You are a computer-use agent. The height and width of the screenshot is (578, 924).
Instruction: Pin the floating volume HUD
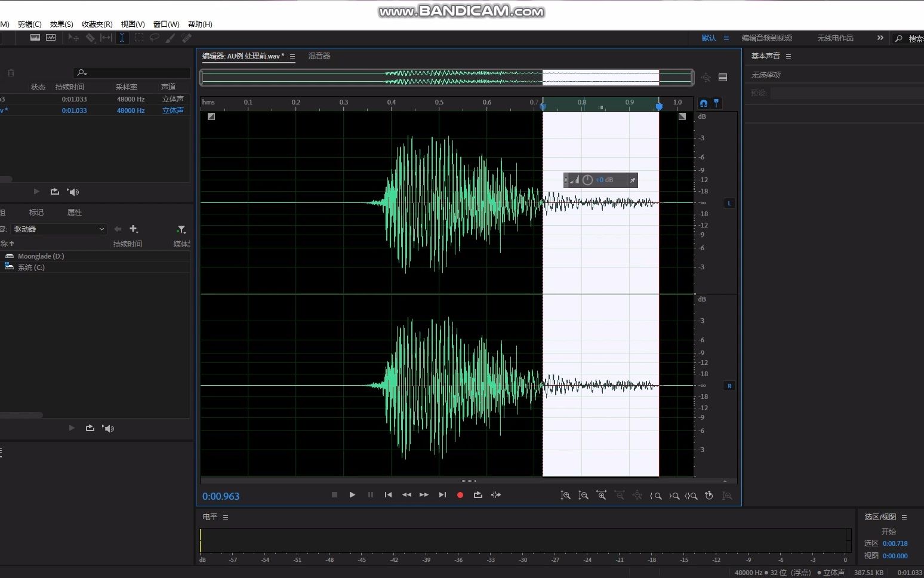tap(633, 180)
